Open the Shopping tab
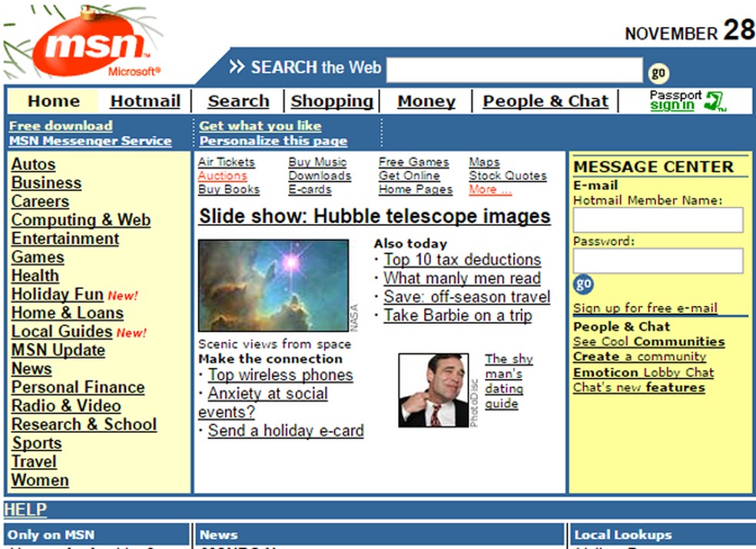The image size is (756, 549). pyautogui.click(x=332, y=101)
